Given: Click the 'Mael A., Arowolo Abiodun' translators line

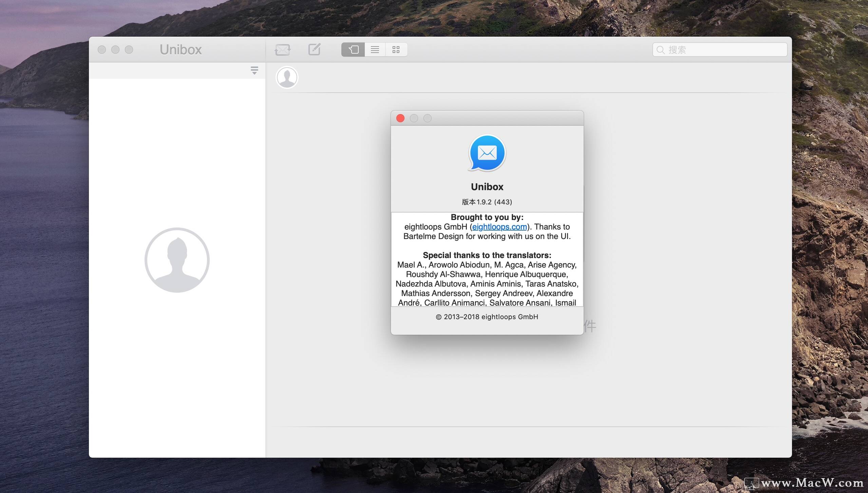Looking at the screenshot, I should (487, 265).
